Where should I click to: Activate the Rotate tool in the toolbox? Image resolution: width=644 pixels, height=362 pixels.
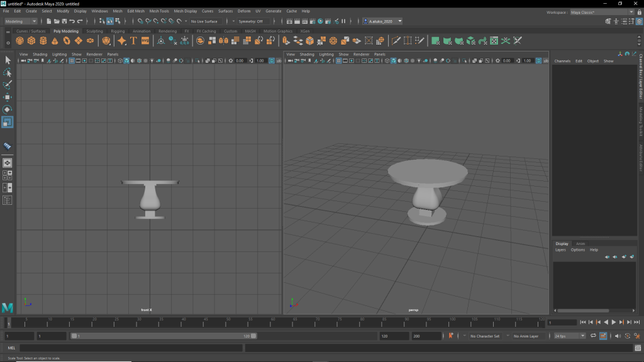[8, 109]
